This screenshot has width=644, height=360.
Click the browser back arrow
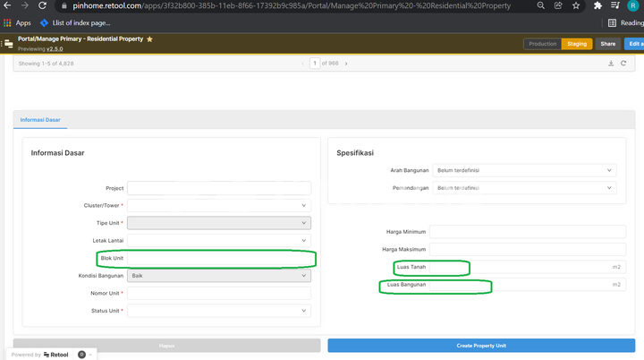(7, 5)
